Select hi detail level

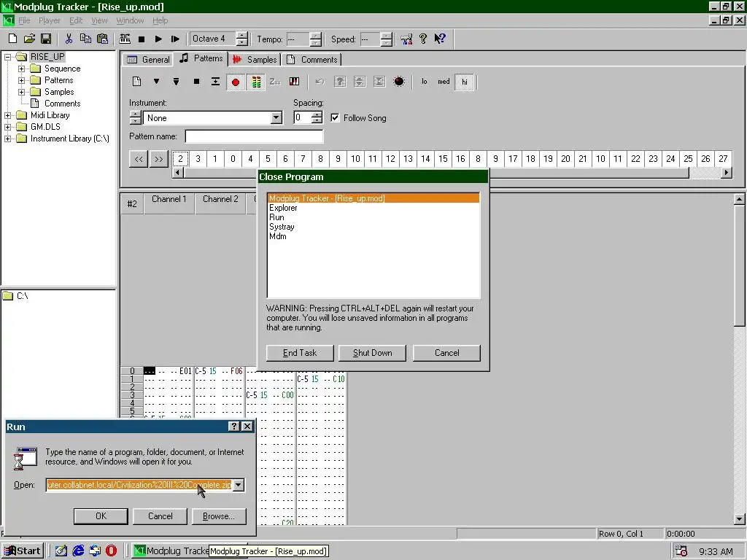465,82
